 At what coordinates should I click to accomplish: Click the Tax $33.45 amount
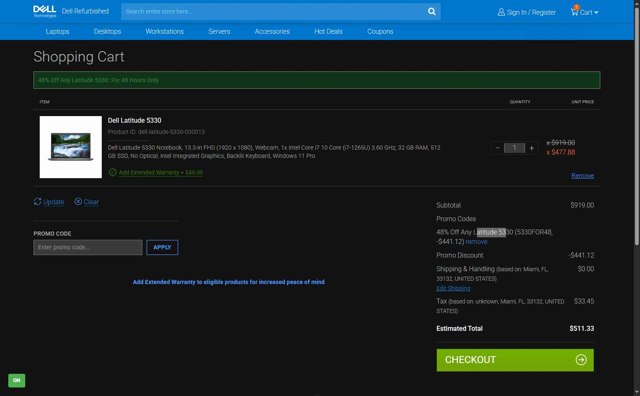584,301
